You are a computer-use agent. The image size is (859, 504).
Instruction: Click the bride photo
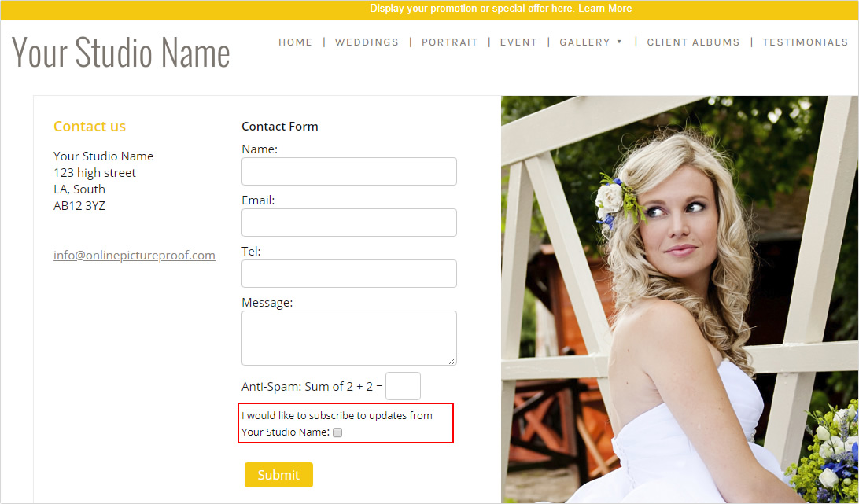[x=680, y=299]
